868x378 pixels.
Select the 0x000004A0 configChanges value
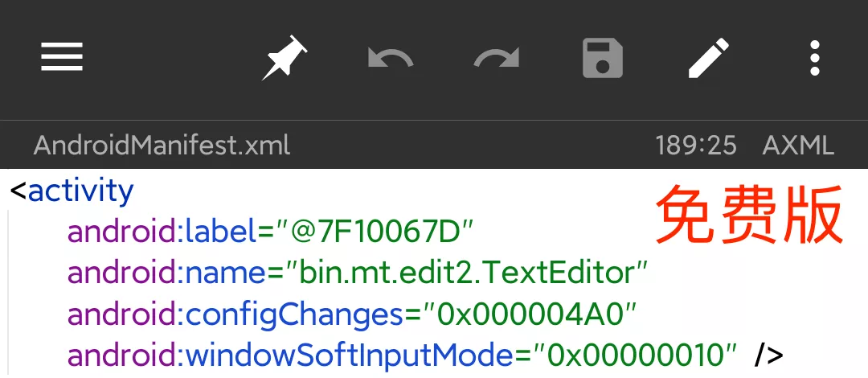530,314
